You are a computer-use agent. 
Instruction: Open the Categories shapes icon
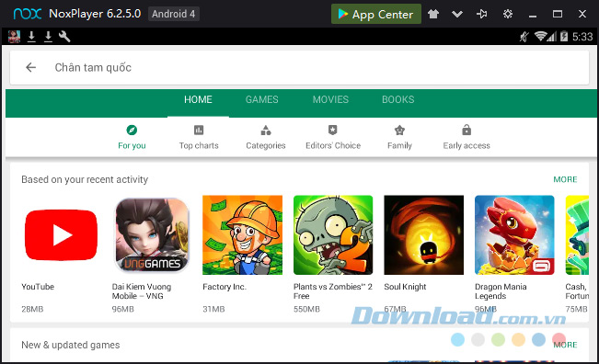pos(266,131)
